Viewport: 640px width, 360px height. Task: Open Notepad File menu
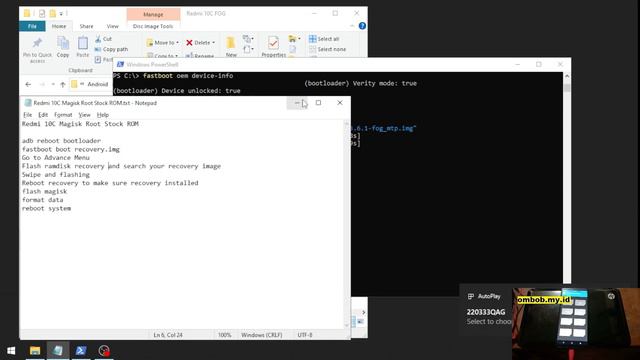[x=27, y=115]
